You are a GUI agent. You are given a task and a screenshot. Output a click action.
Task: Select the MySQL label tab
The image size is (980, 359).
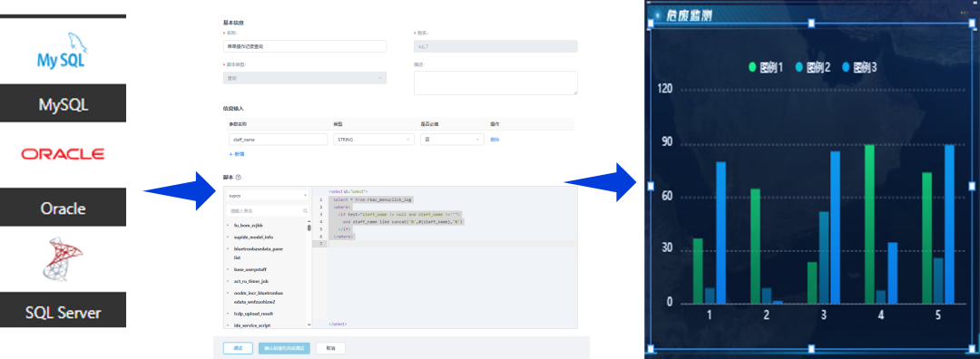pos(64,103)
